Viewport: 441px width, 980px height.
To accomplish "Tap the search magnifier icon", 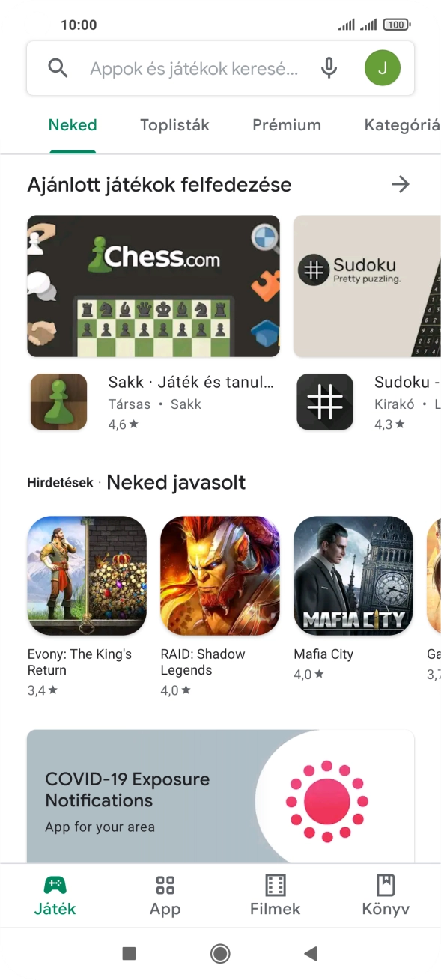I will point(58,68).
